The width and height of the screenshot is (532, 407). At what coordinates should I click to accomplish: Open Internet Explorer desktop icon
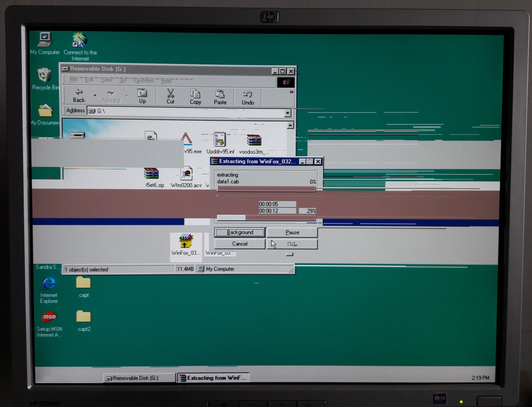pos(49,283)
